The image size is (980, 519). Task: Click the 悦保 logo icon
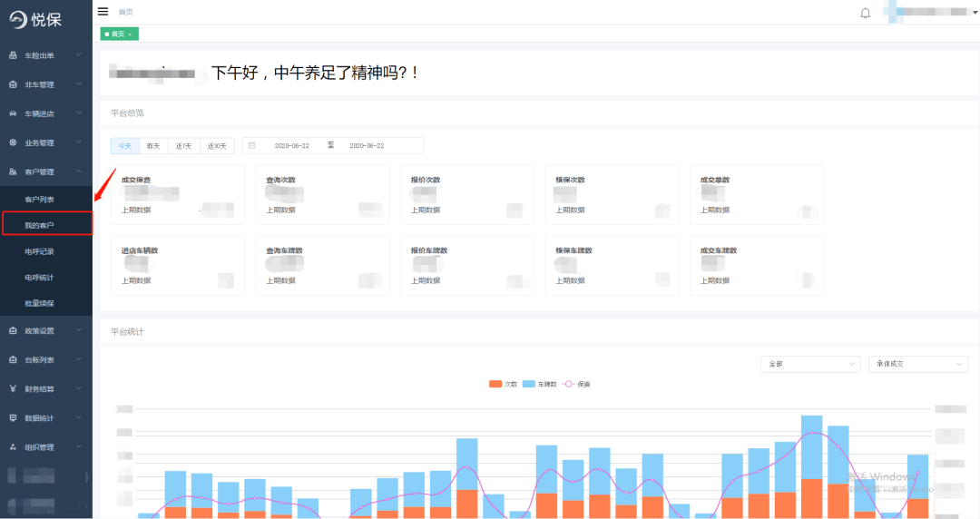[17, 19]
